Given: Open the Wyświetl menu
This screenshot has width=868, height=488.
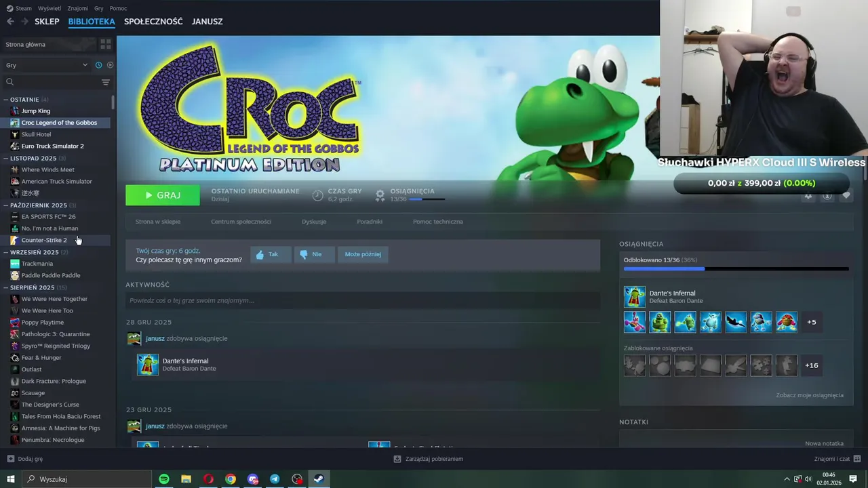Looking at the screenshot, I should click(x=50, y=8).
